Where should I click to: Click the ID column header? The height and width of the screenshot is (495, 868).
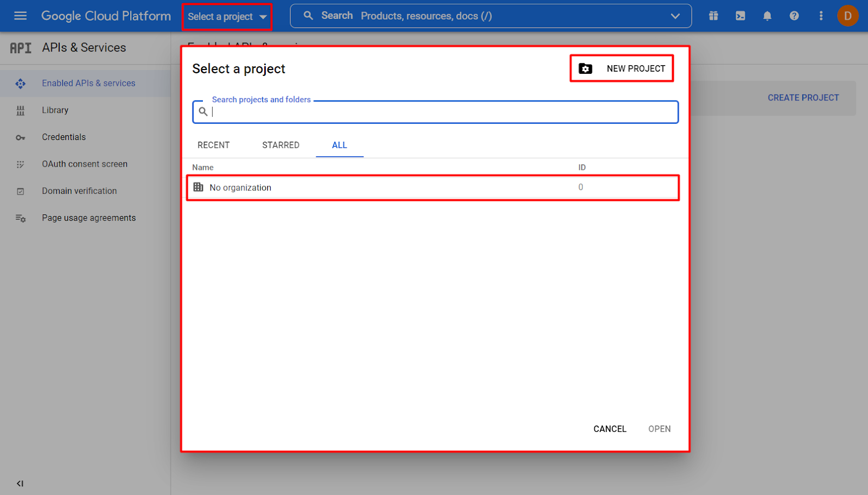coord(582,167)
